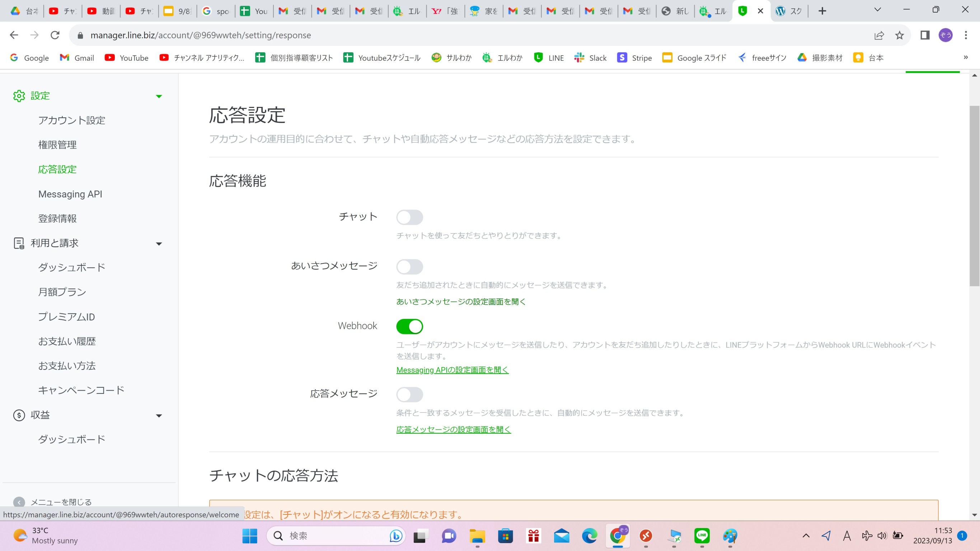Disable the Webhook toggle
The image size is (980, 551).
click(409, 326)
